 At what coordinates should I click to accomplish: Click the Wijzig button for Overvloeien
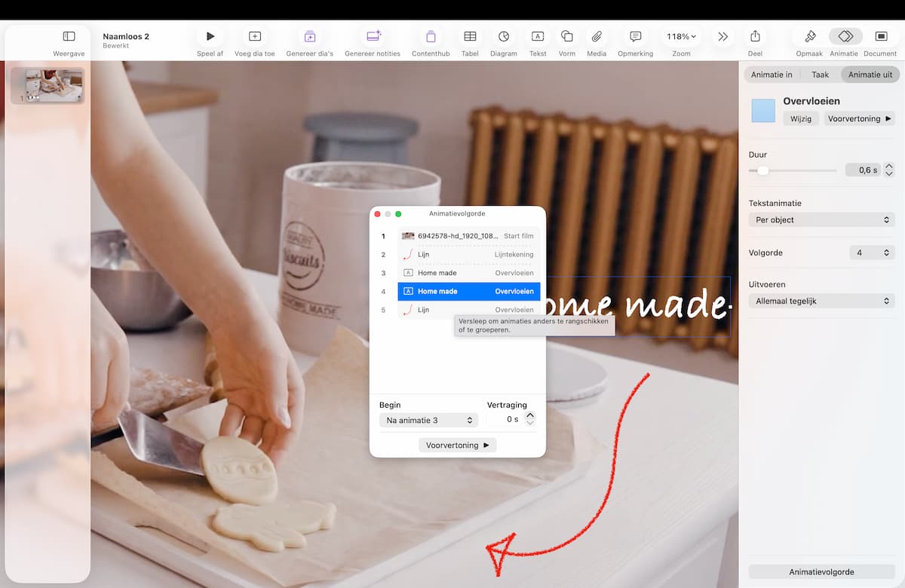801,118
